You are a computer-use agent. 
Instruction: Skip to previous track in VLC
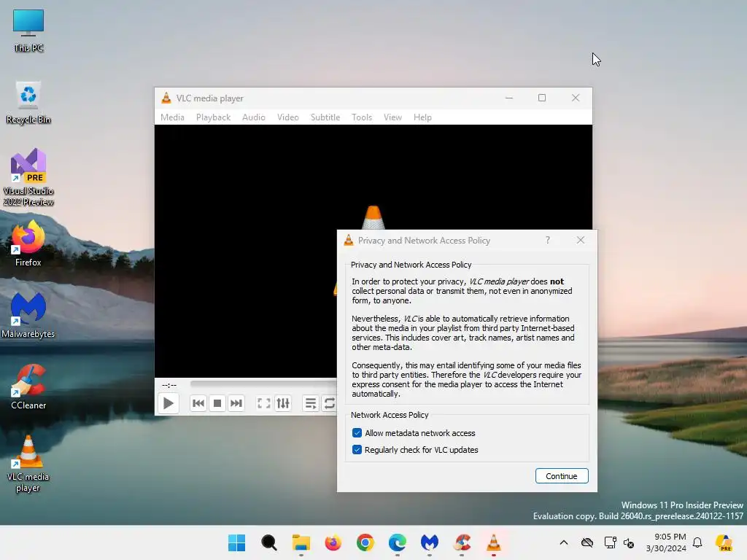click(x=198, y=403)
